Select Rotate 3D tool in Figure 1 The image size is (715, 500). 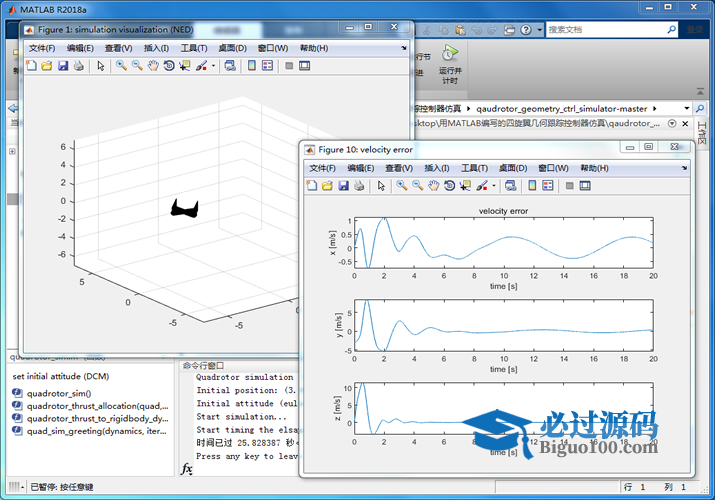click(169, 66)
